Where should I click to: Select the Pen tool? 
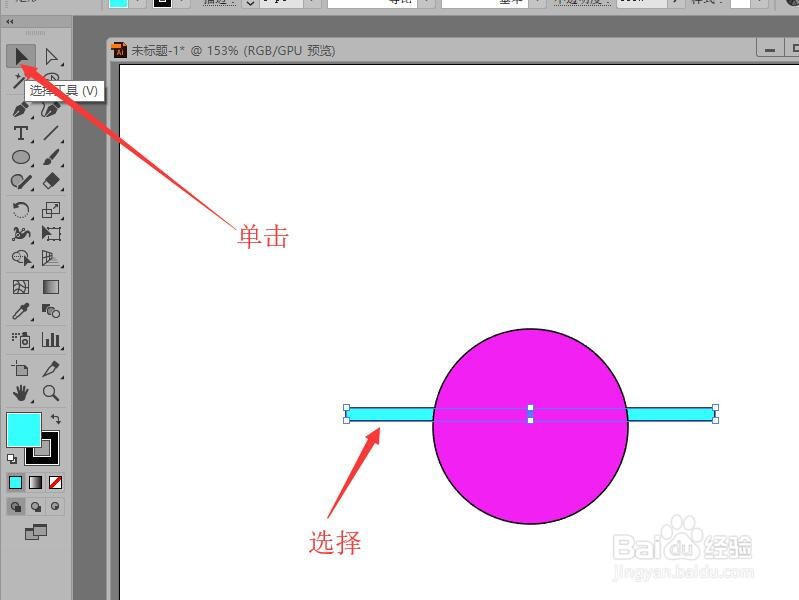pyautogui.click(x=21, y=109)
